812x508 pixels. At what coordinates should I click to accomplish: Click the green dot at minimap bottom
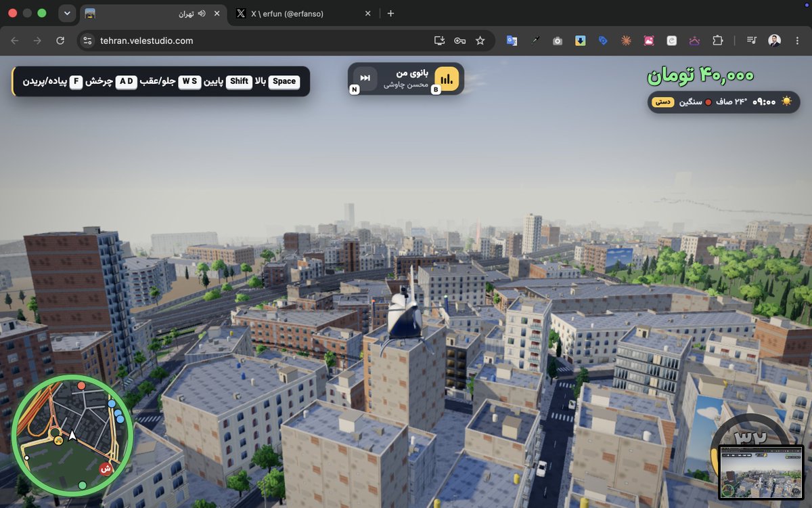click(83, 485)
